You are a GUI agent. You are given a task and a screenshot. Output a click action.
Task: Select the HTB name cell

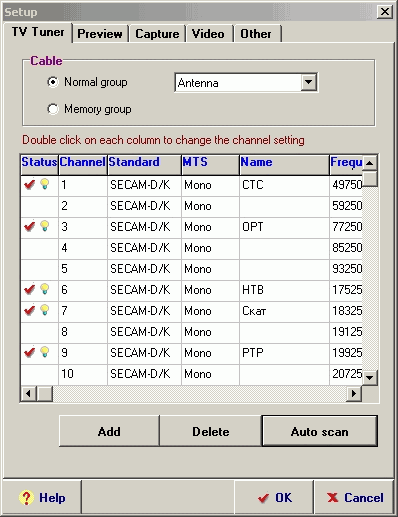pyautogui.click(x=284, y=290)
